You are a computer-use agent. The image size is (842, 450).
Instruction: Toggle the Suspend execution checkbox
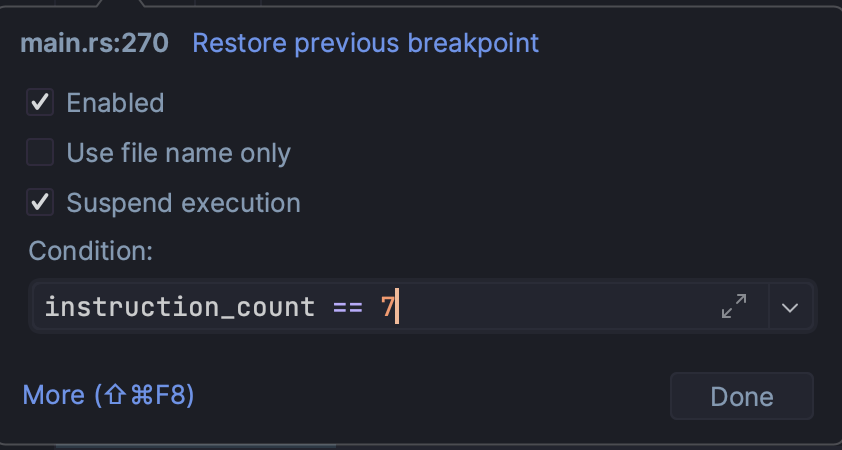click(x=40, y=203)
